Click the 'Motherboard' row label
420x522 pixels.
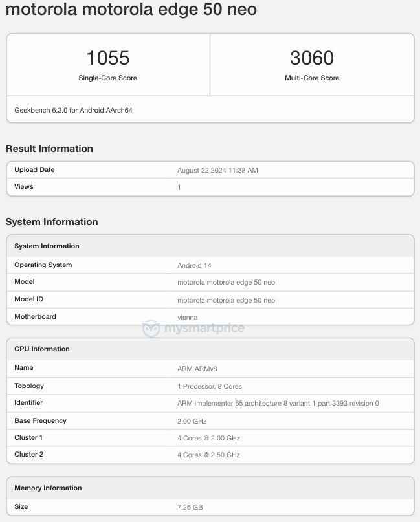35,316
